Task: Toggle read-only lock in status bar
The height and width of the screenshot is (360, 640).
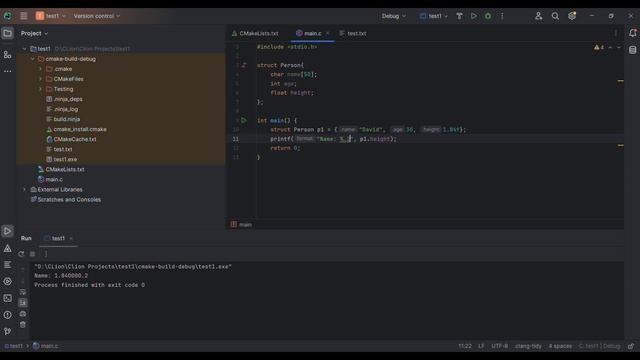Action: (x=631, y=346)
